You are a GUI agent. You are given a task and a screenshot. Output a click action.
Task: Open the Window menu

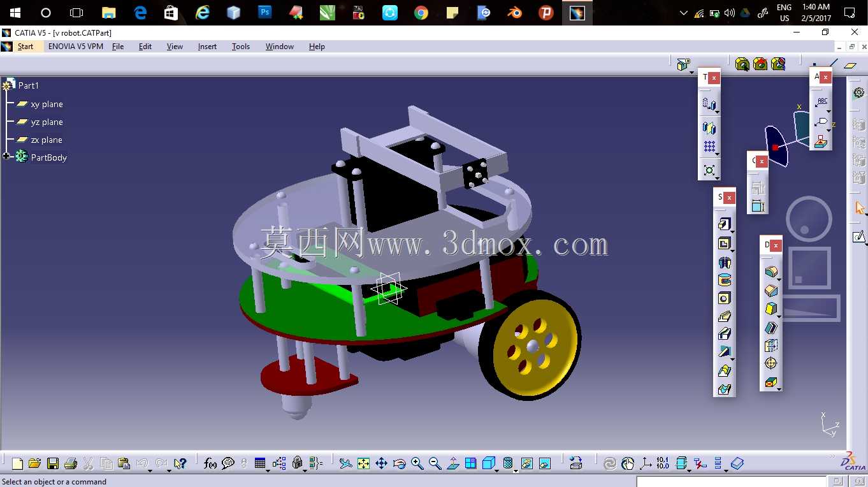pyautogui.click(x=280, y=47)
